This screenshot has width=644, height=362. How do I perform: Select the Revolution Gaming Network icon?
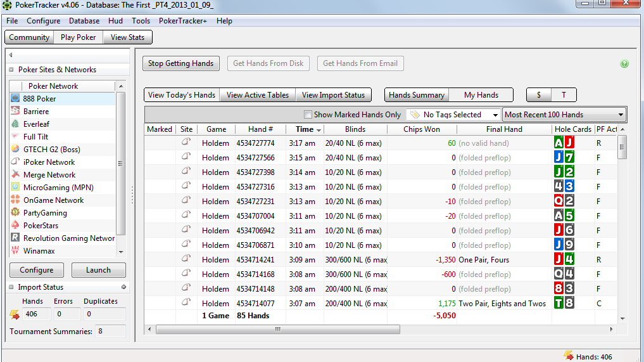pos(15,238)
